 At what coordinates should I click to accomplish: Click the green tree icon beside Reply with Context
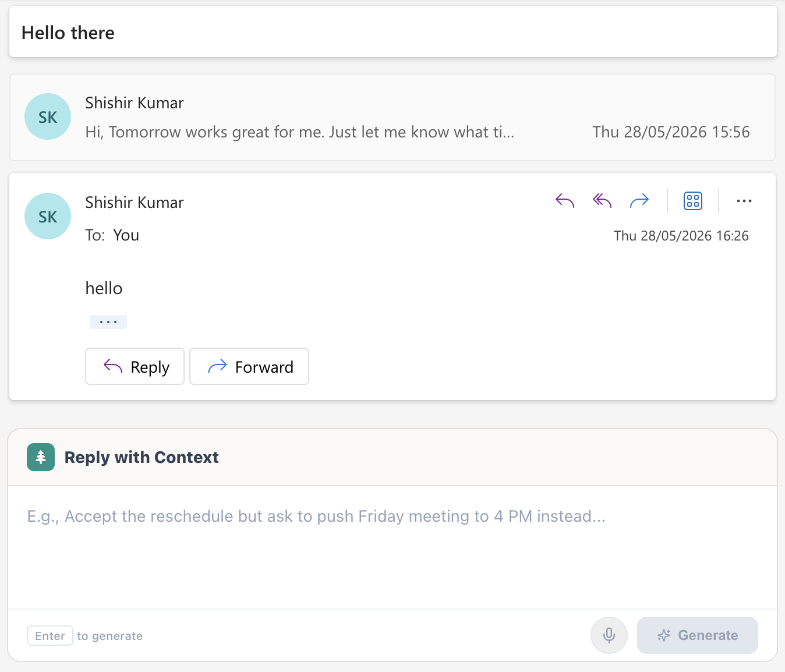coord(41,457)
